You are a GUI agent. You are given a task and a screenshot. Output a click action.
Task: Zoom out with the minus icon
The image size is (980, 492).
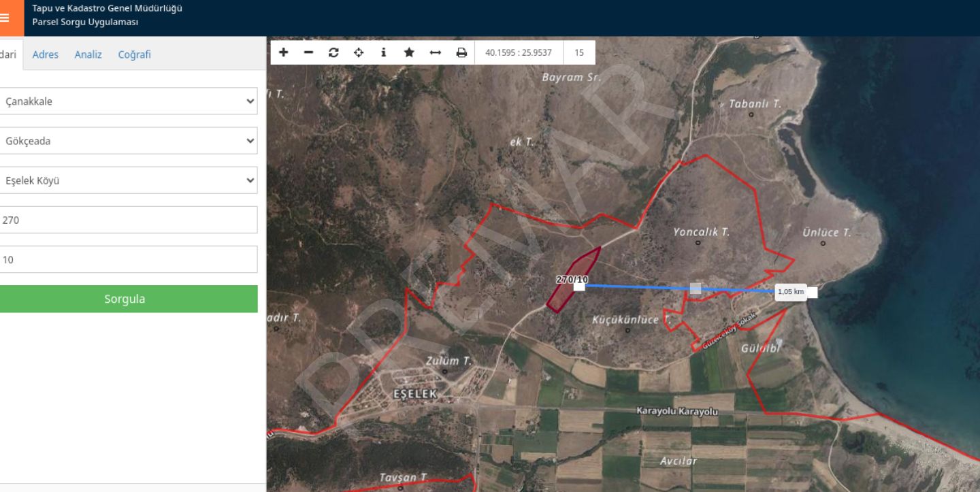[308, 52]
